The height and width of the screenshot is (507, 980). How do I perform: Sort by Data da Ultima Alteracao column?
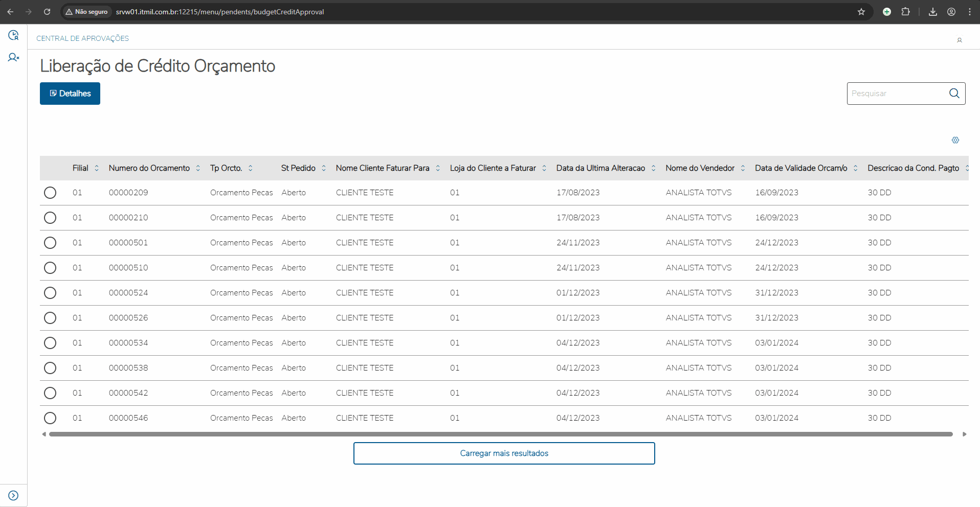tap(653, 168)
